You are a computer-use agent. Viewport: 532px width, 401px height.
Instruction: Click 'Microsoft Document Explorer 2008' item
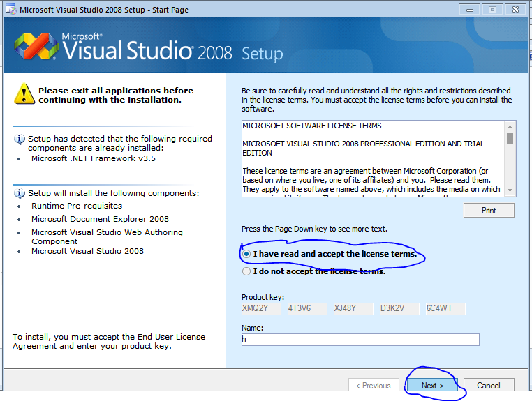tap(100, 219)
